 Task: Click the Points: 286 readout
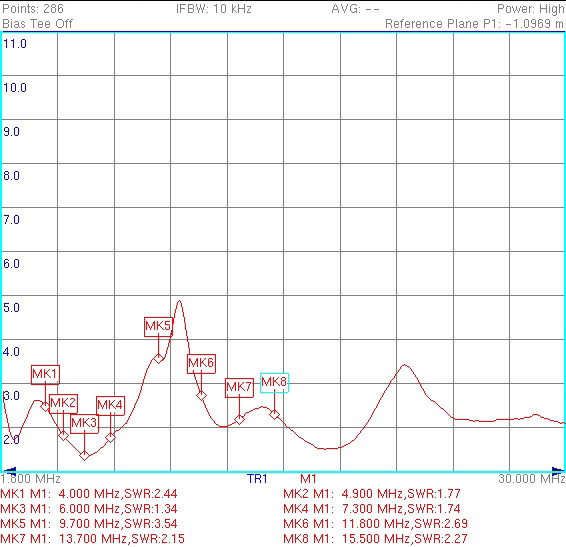point(33,9)
